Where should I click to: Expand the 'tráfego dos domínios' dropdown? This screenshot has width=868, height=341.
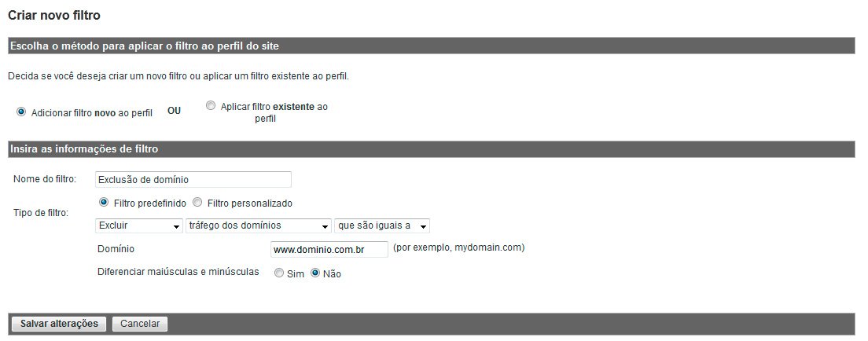[258, 225]
